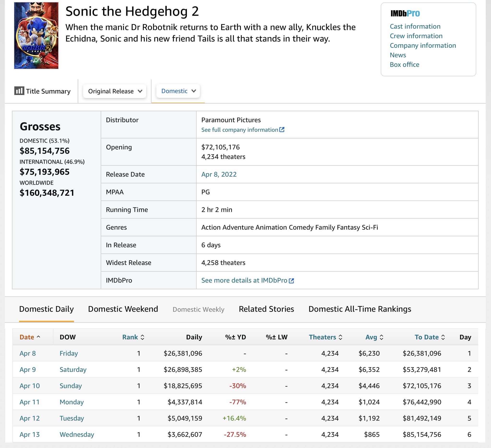491x448 pixels.
Task: Sort by Theaters using its sort arrows
Action: [340, 337]
